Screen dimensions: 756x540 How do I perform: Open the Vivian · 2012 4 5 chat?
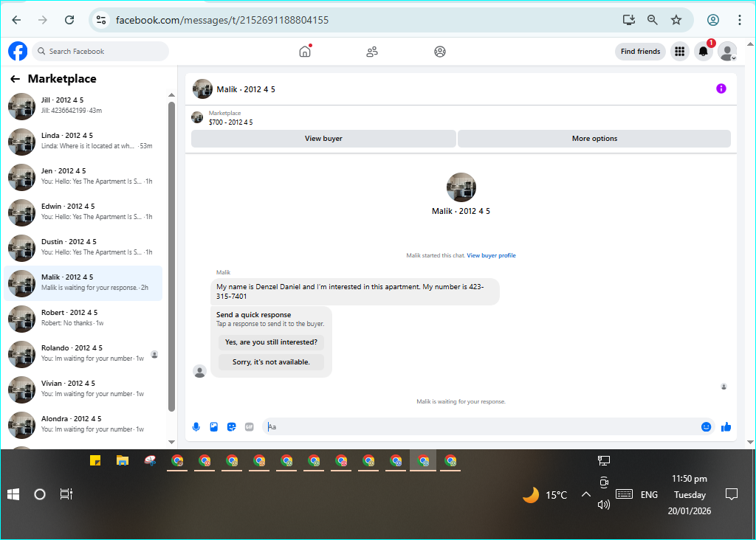pyautogui.click(x=83, y=389)
